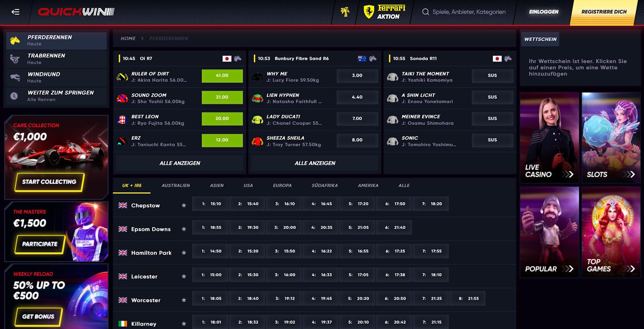
Task: Open the Slots tile
Action: point(611,138)
